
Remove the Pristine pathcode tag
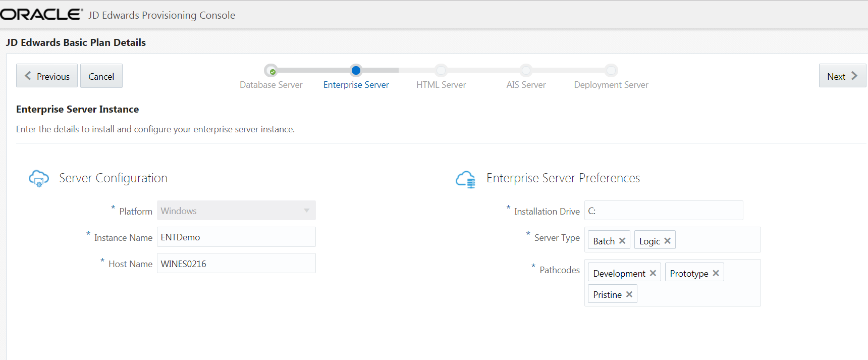[629, 294]
